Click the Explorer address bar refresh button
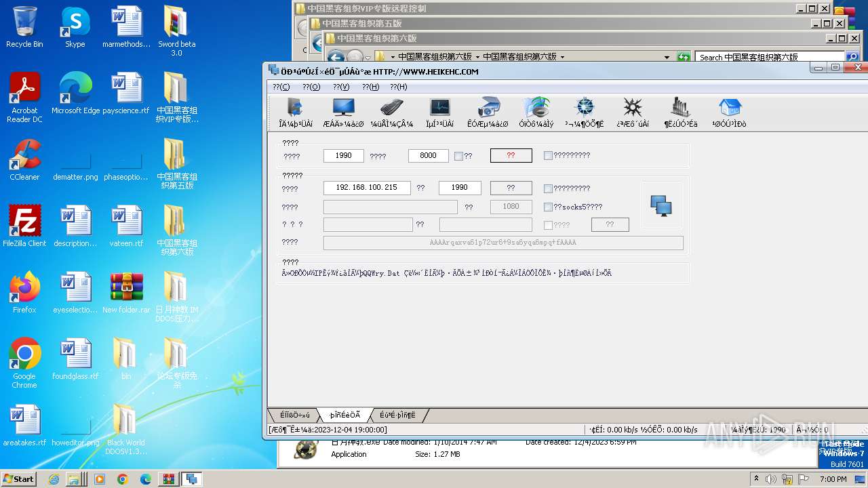 [684, 57]
